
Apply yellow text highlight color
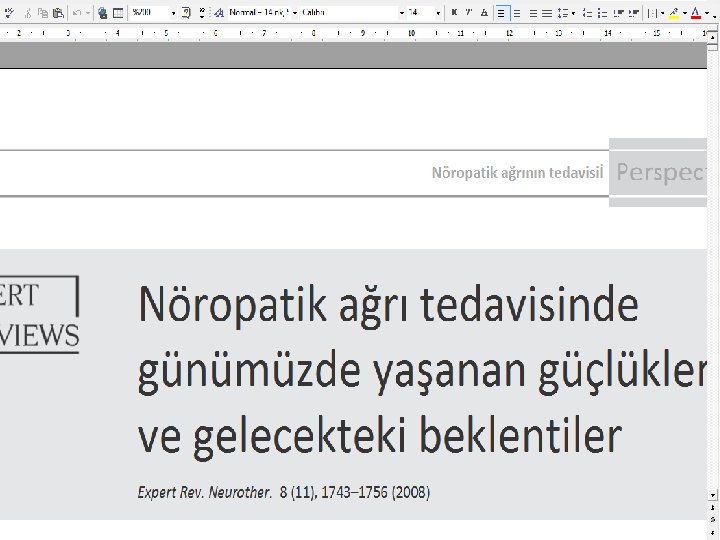(674, 13)
